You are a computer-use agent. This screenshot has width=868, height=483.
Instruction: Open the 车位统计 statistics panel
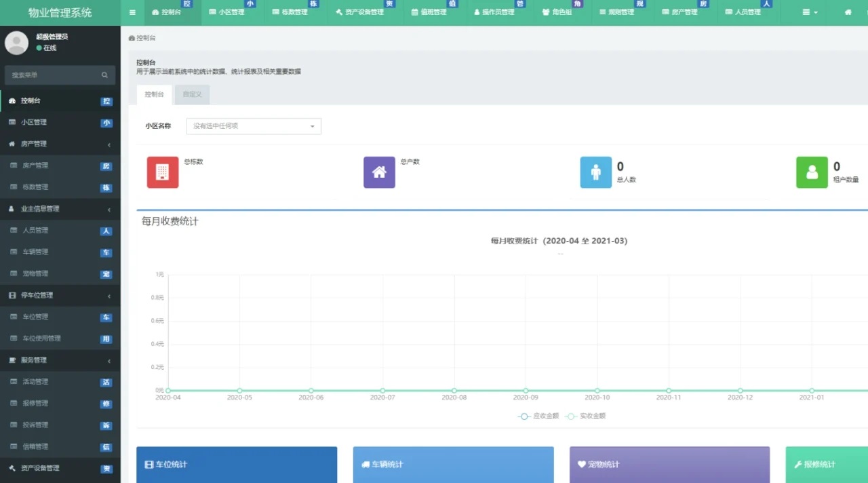[x=237, y=464]
